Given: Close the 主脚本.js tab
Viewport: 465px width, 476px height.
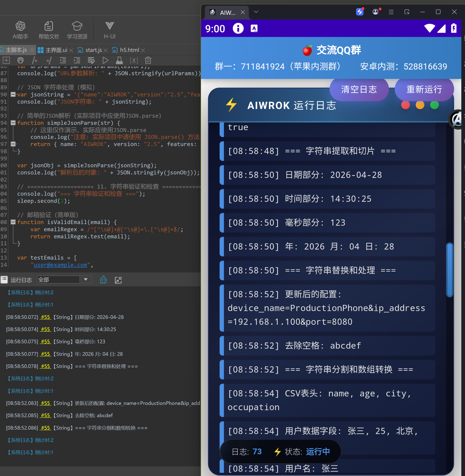Looking at the screenshot, I should pyautogui.click(x=32, y=50).
